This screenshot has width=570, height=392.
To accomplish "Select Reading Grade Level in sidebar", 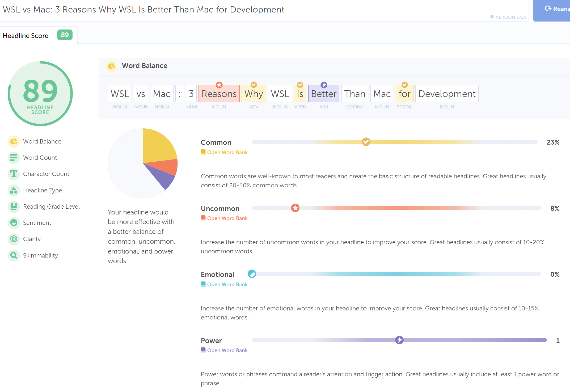I will point(51,206).
